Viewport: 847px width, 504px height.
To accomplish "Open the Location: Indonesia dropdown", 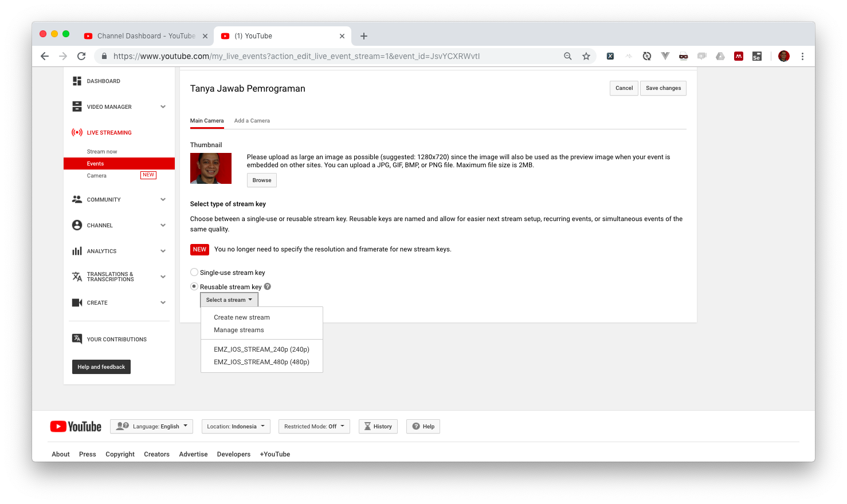I will coord(236,426).
